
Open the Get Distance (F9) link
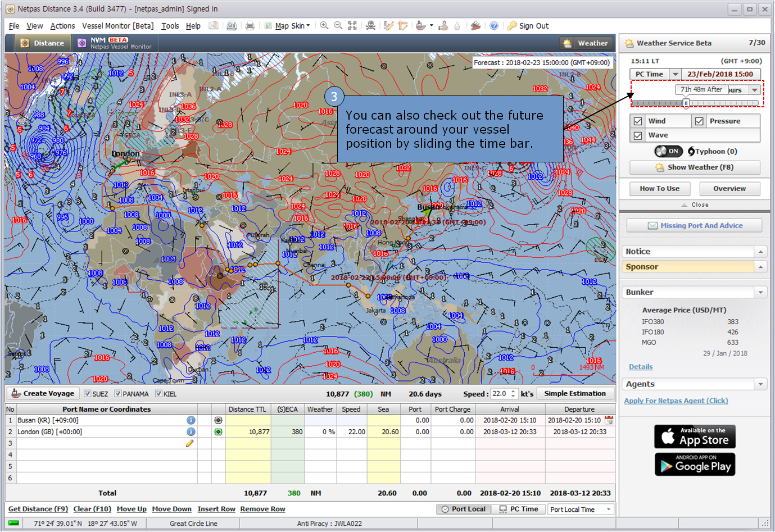pos(38,509)
